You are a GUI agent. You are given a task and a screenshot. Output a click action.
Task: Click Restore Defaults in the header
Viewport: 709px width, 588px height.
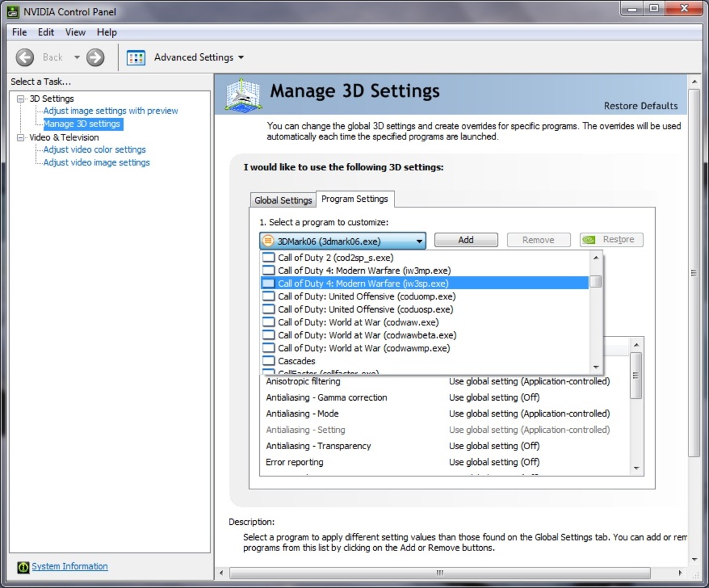coord(641,105)
